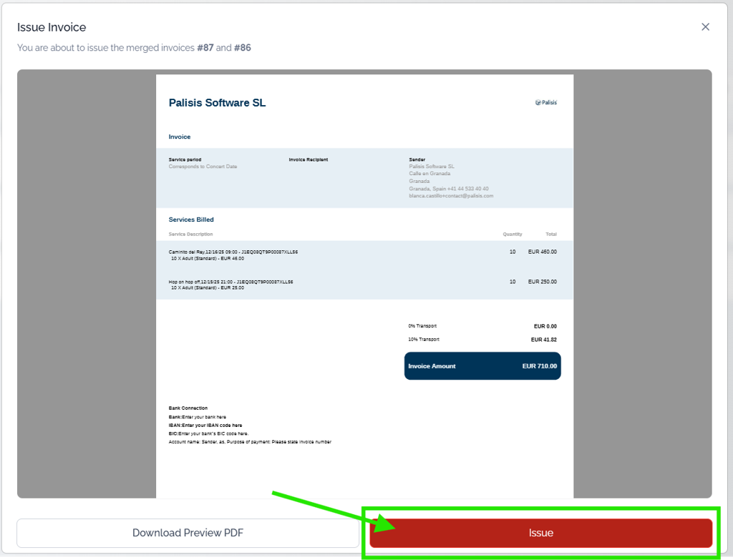Screen dimensions: 733x560
Task: Click the 'Issue Invoice' dialog title
Action: 52,27
